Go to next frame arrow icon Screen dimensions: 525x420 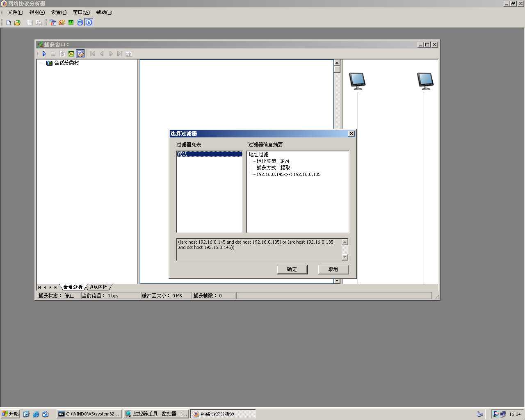[111, 54]
